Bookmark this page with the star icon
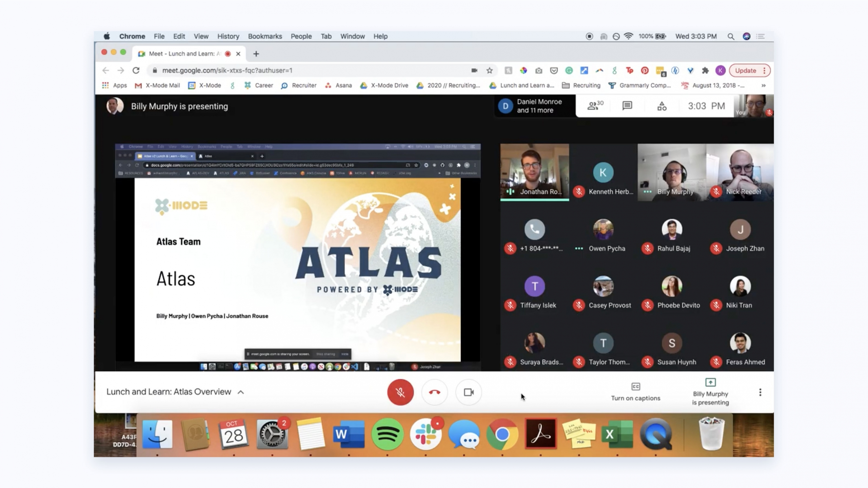Screen dimensions: 868x488 [x=489, y=70]
